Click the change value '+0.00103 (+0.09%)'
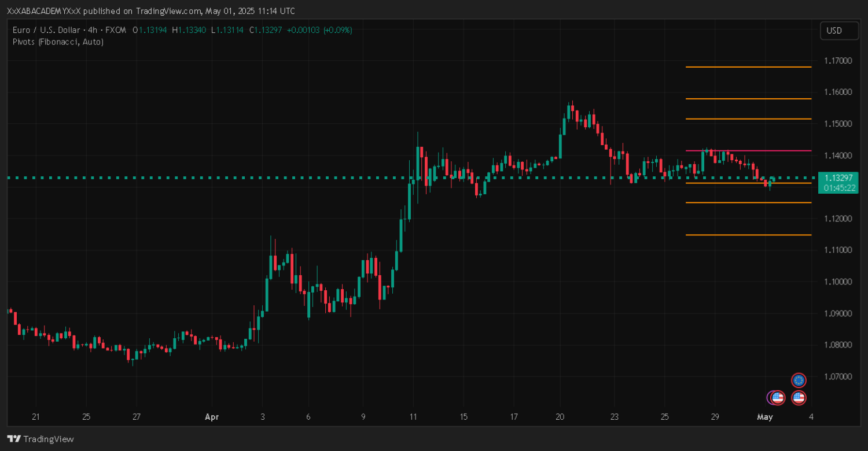Image resolution: width=868 pixels, height=451 pixels. coord(319,30)
